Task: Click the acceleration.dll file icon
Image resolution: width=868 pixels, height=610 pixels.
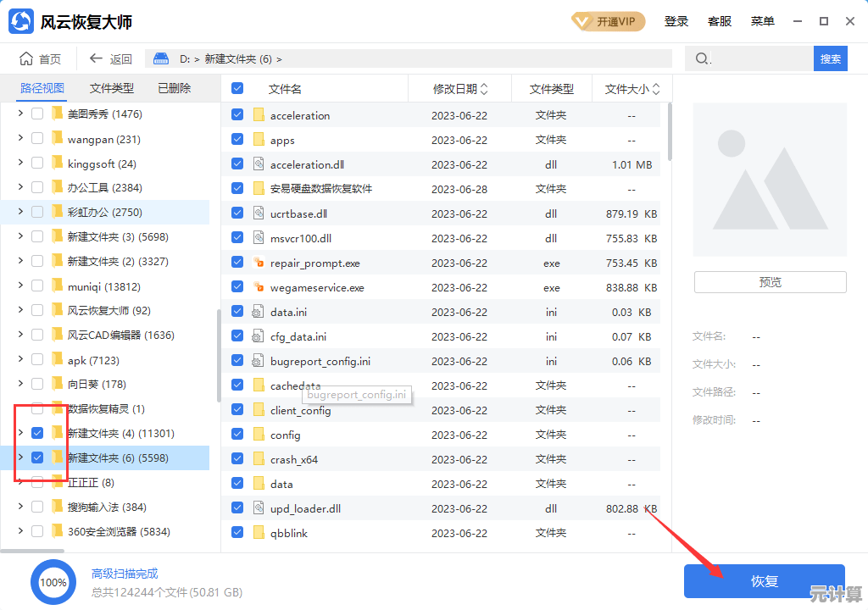Action: tap(259, 164)
